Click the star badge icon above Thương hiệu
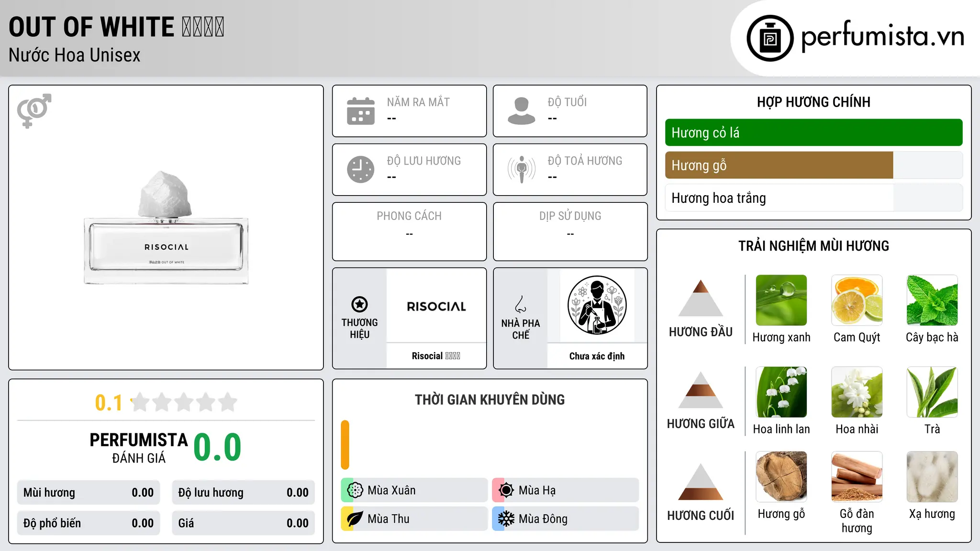 tap(359, 304)
